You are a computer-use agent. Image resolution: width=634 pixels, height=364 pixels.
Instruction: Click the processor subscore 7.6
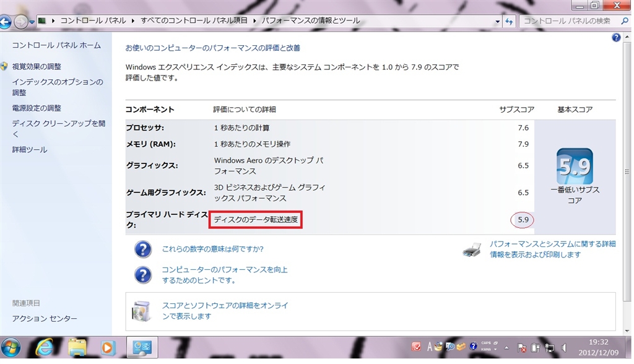523,128
